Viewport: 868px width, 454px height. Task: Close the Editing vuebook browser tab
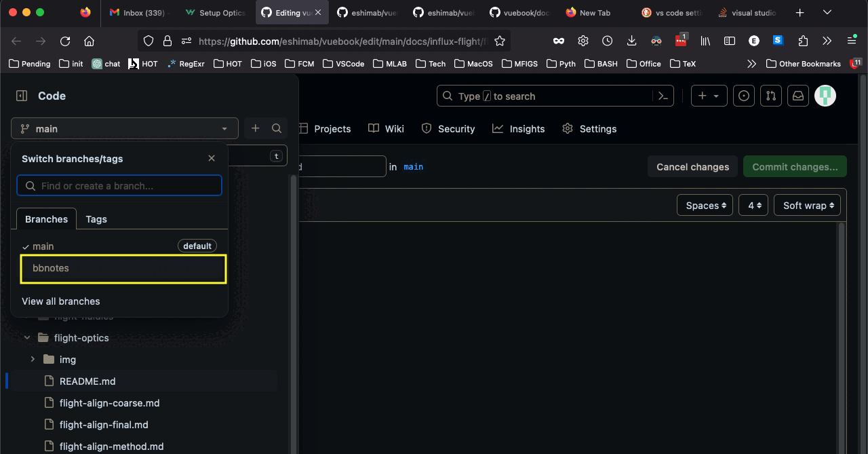319,12
